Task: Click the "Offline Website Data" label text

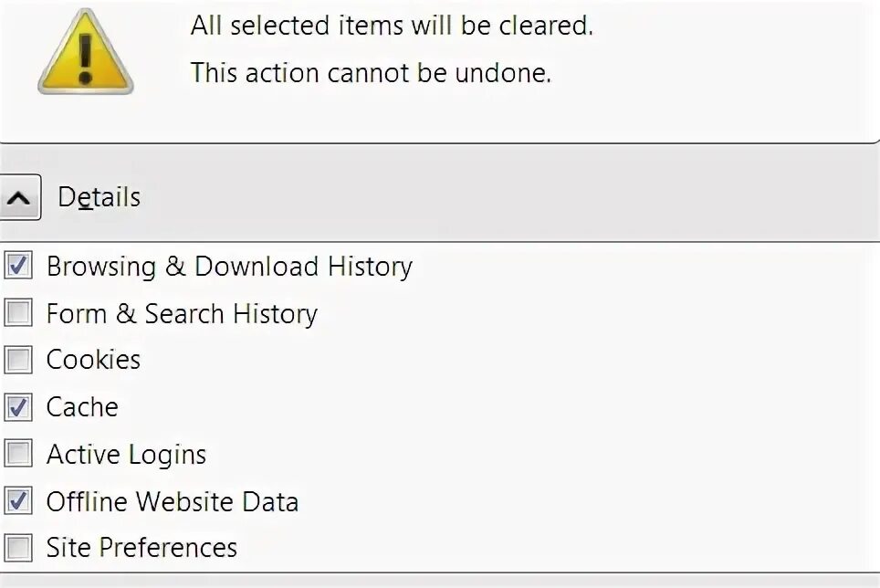Action: [173, 501]
